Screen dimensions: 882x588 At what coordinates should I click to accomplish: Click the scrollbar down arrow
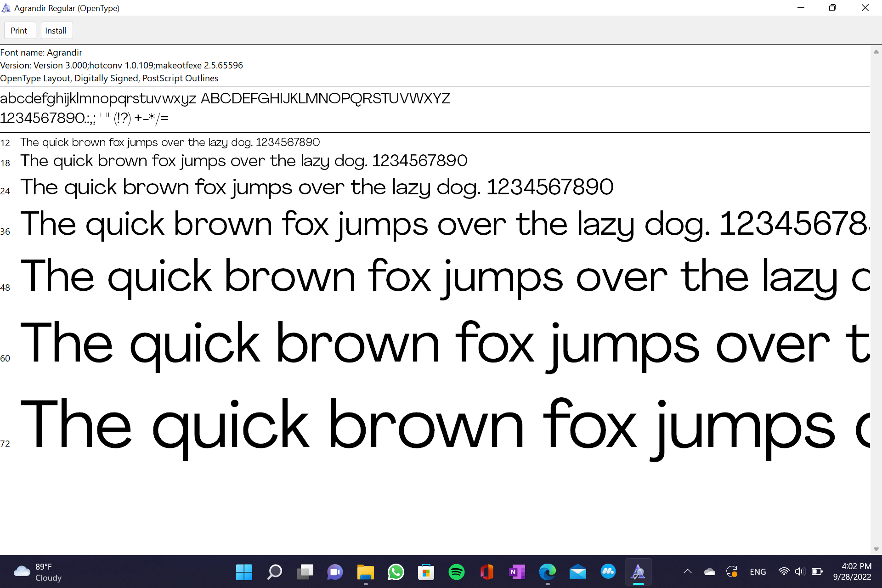[877, 548]
